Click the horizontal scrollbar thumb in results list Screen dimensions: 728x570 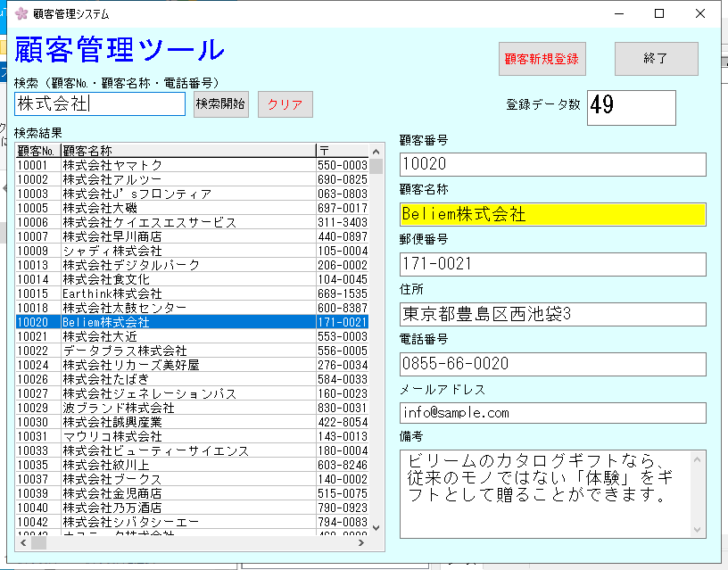coord(38,542)
